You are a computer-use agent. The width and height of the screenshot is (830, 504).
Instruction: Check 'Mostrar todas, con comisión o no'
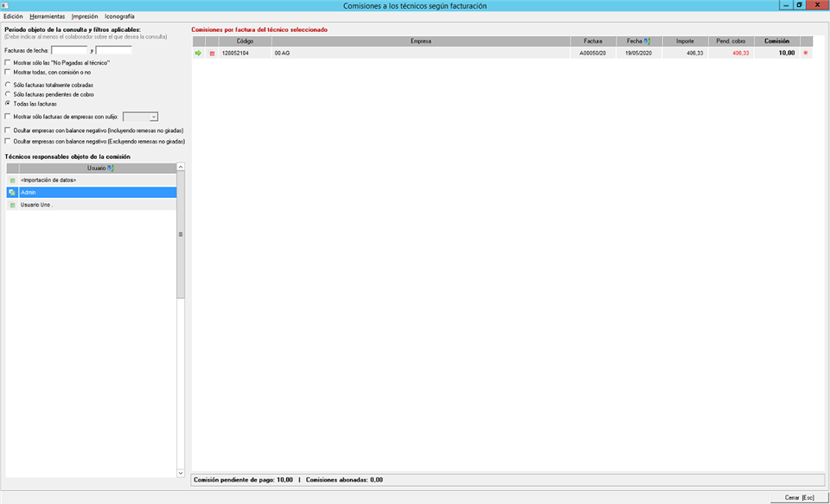tap(9, 72)
